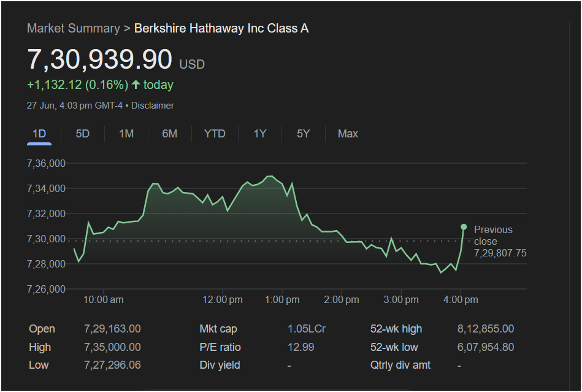Click the 7,32,000 price axis label
This screenshot has width=582, height=392.
tap(46, 213)
